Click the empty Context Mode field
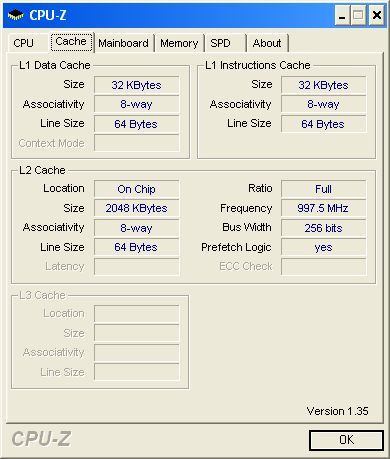 coord(137,143)
